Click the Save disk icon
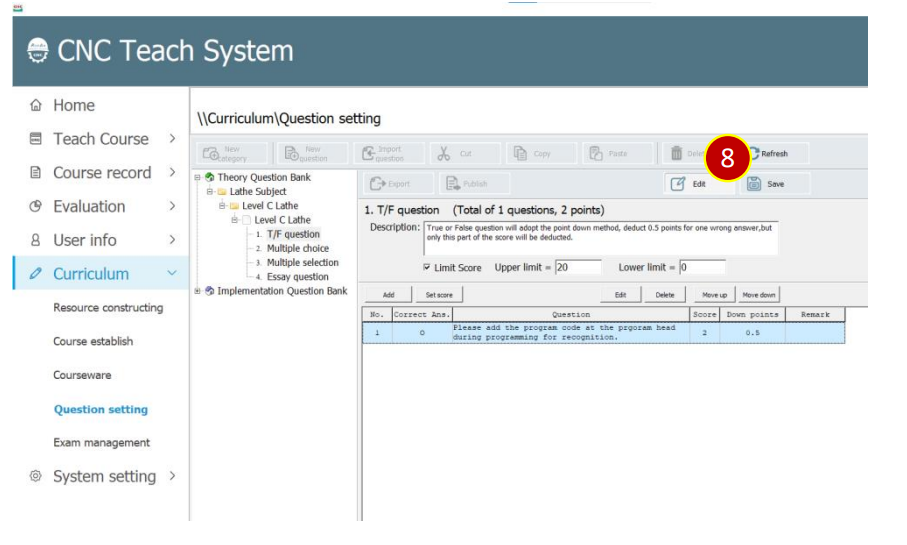 pos(754,184)
